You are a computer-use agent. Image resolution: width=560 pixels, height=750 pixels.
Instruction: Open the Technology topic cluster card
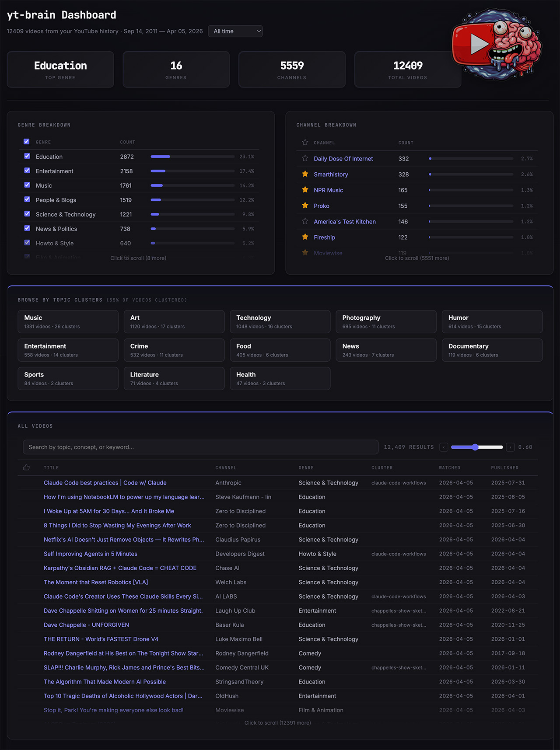point(280,321)
